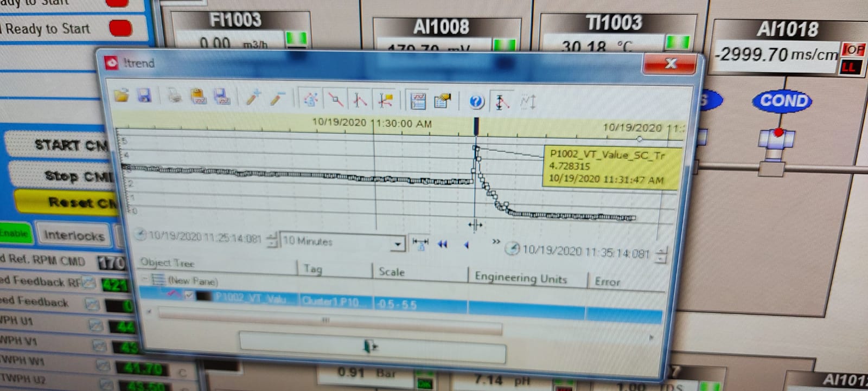
Task: Click the blue COND button
Action: [x=783, y=100]
